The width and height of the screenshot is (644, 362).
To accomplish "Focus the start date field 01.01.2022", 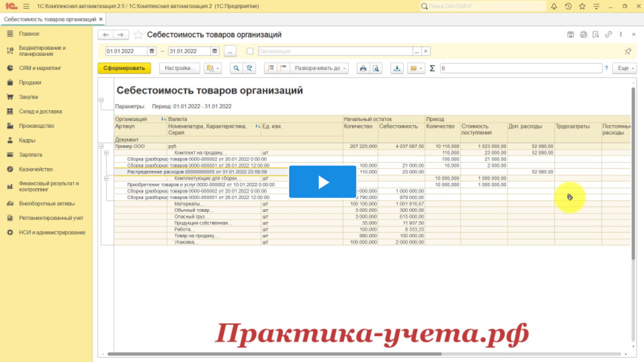I will coord(127,51).
